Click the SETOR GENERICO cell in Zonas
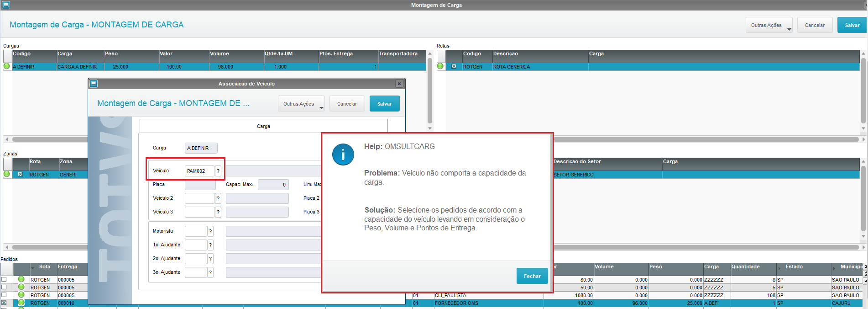This screenshot has width=868, height=309. point(607,175)
